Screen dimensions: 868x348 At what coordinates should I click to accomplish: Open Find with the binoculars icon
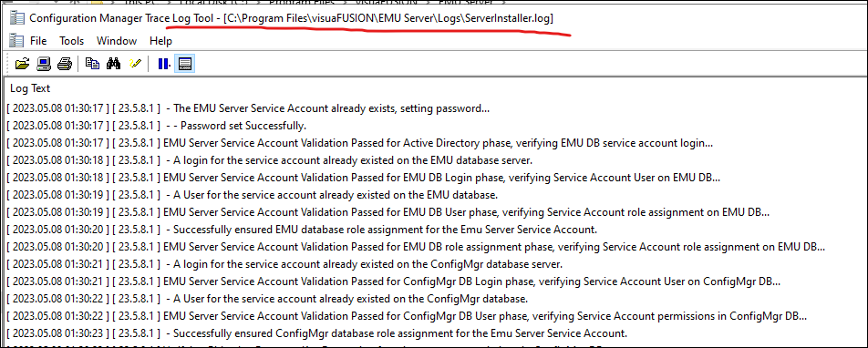tap(113, 64)
